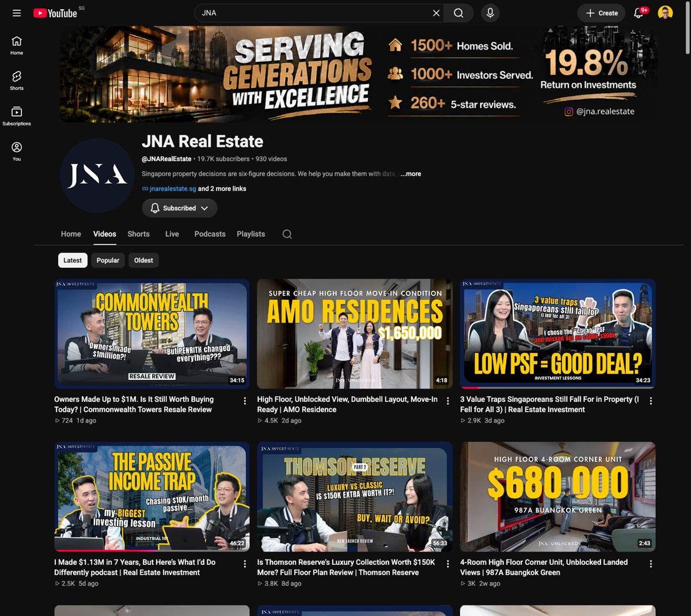Expand channel description with ...more
Image resolution: width=691 pixels, height=616 pixels.
coord(411,173)
